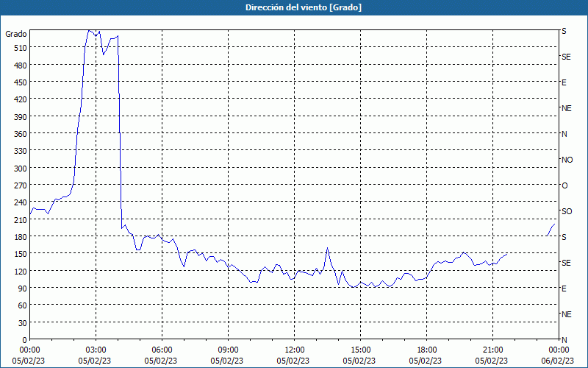Screen dimensions: 588x368
Task: Select the 480 degree axis label
Action: (21, 66)
